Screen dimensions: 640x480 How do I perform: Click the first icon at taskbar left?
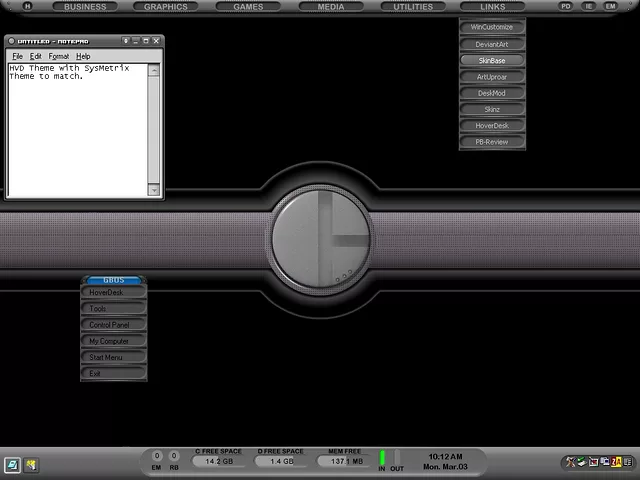[11, 464]
